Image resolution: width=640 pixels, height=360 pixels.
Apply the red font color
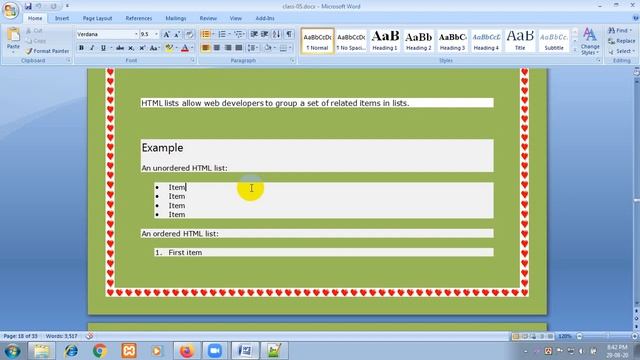coord(185,48)
